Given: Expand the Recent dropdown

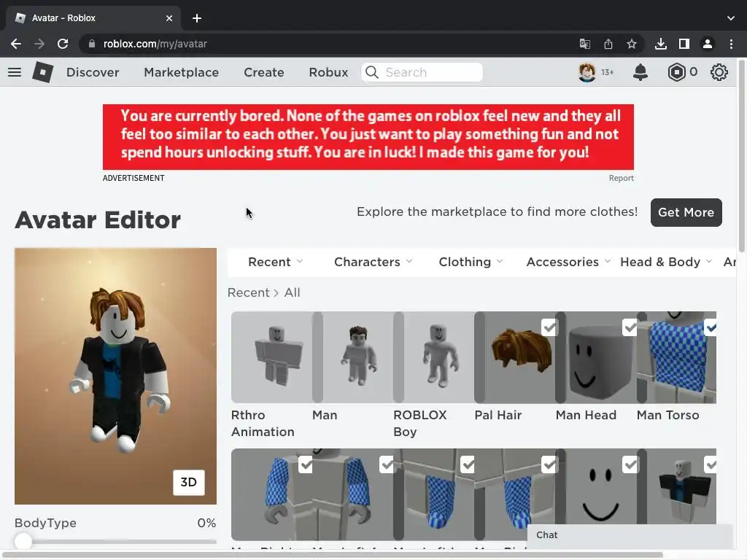Looking at the screenshot, I should tap(275, 262).
